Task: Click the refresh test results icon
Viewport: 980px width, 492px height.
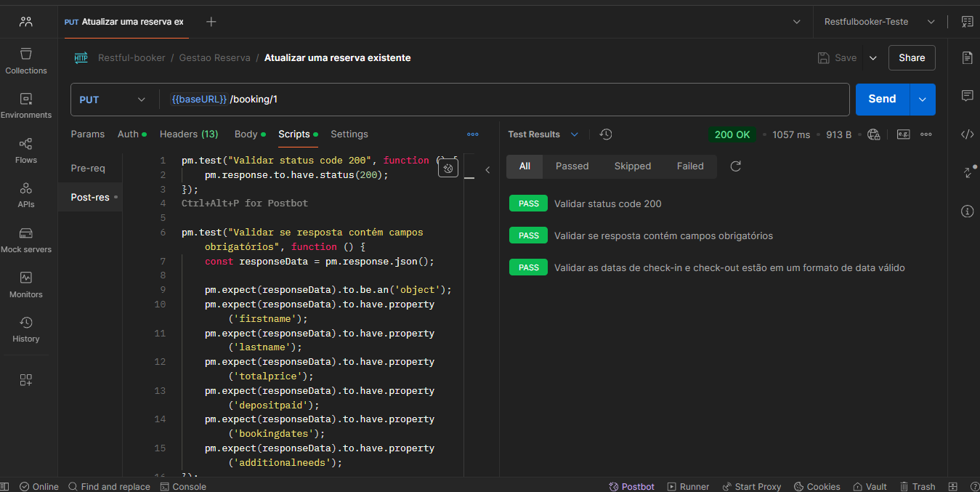Action: tap(735, 166)
